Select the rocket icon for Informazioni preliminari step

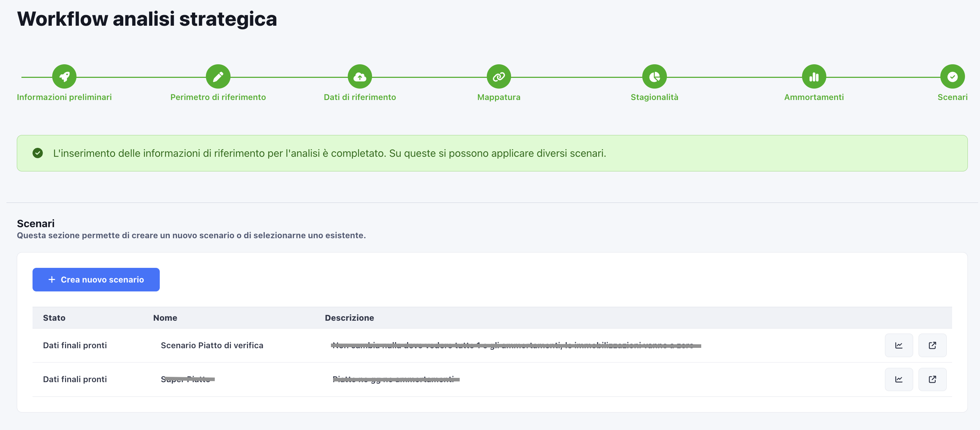click(x=64, y=76)
